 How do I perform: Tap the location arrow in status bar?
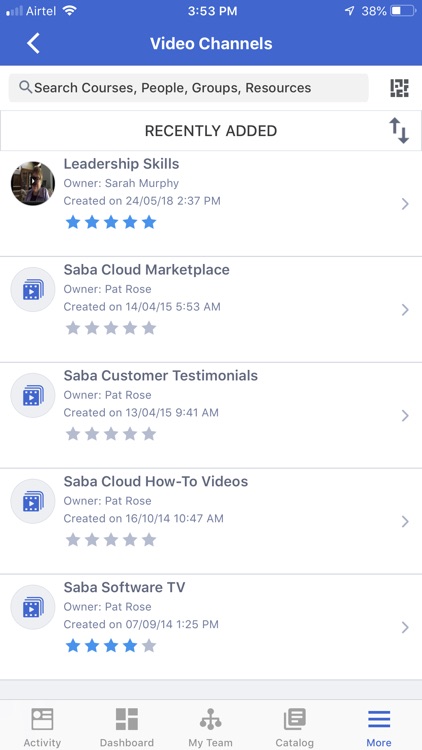349,11
